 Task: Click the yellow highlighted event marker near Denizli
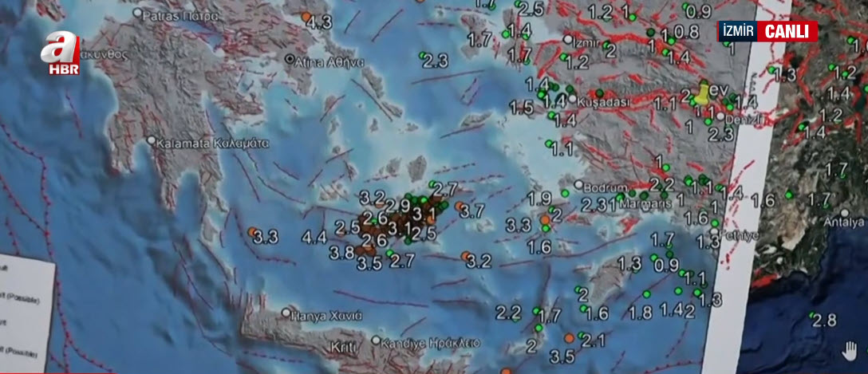click(x=701, y=93)
